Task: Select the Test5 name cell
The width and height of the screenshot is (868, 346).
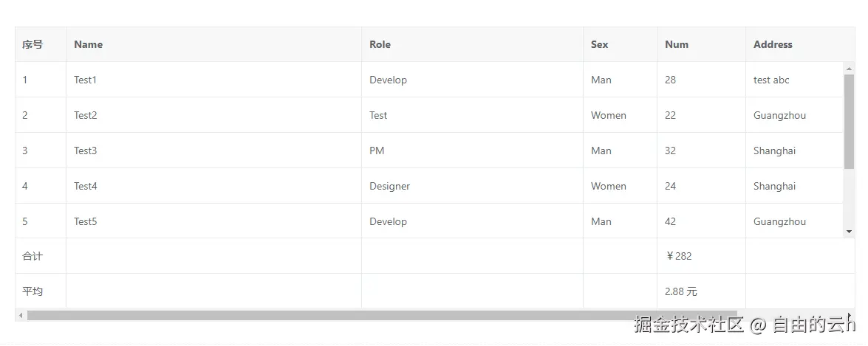Action: (86, 221)
